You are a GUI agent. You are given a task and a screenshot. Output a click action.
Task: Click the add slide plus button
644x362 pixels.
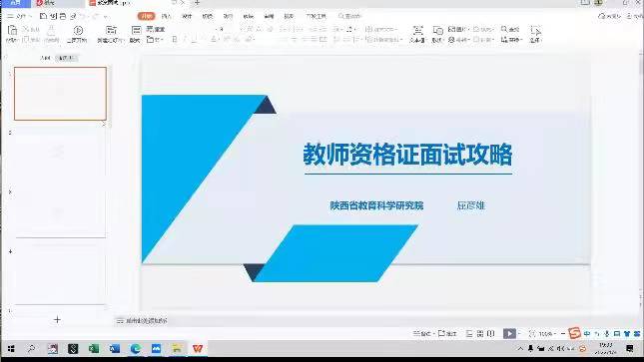57,320
